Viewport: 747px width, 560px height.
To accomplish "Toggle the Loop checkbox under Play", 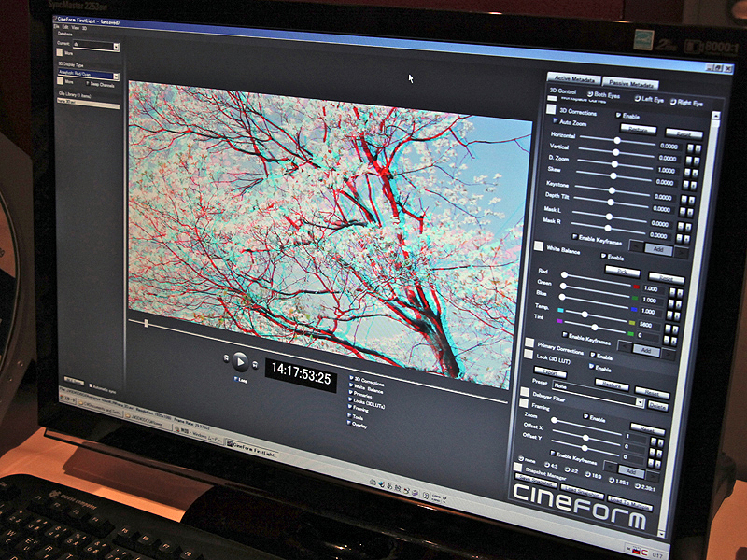I will pos(236,379).
